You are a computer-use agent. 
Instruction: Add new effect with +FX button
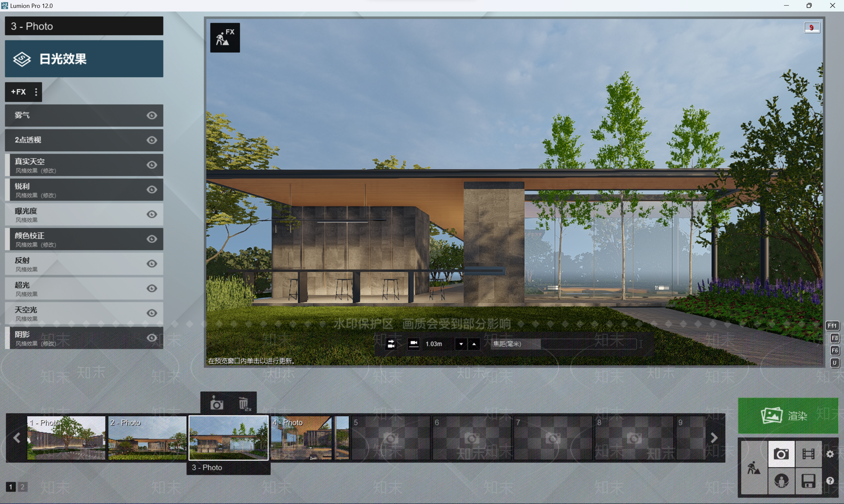coord(18,92)
